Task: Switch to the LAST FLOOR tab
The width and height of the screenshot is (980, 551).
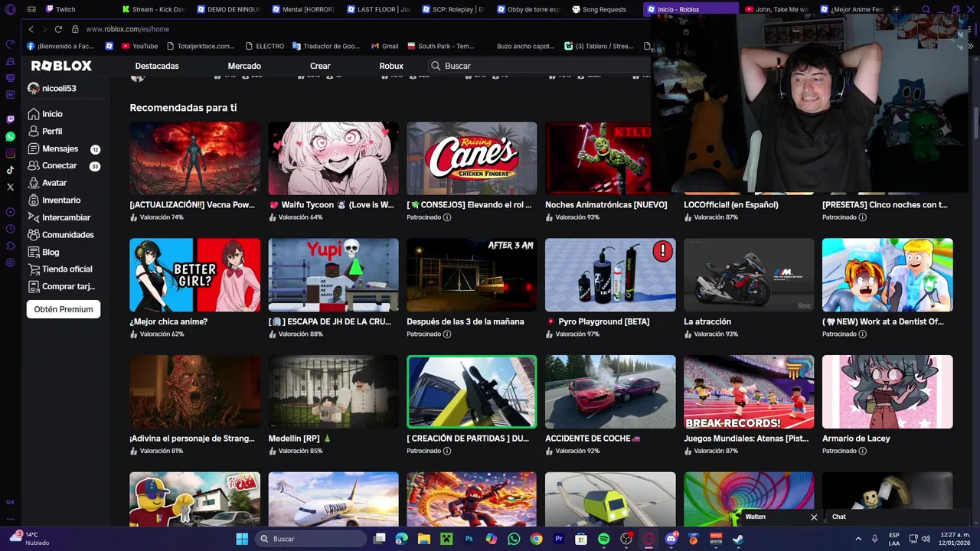Action: point(377,9)
